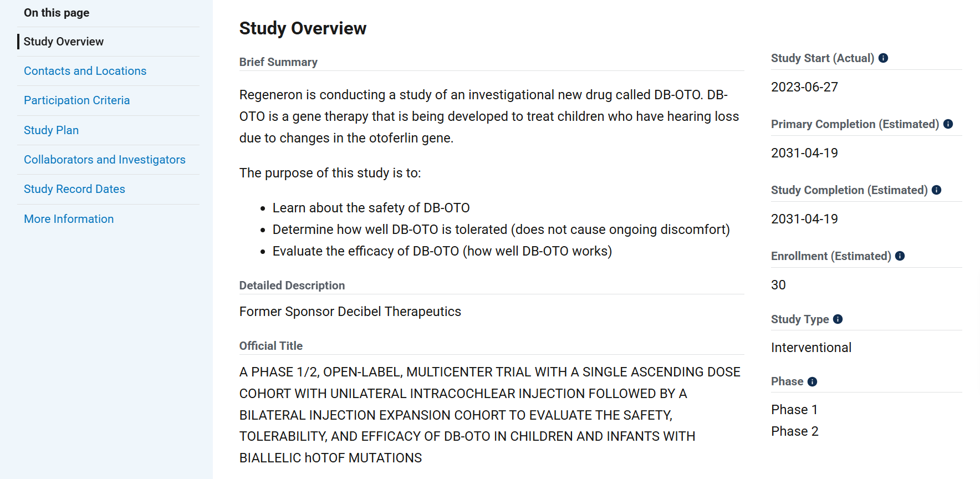The width and height of the screenshot is (980, 479).
Task: Click the enrollment number 30
Action: click(x=778, y=285)
